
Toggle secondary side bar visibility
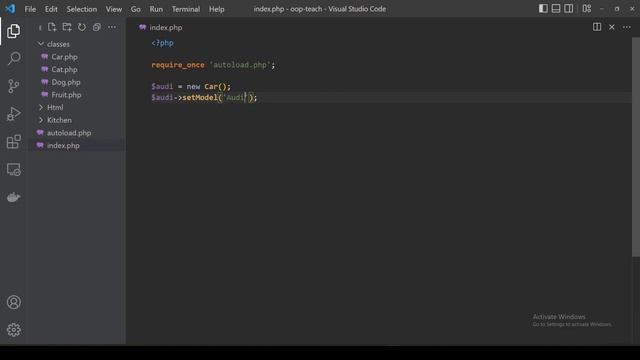[x=569, y=9]
